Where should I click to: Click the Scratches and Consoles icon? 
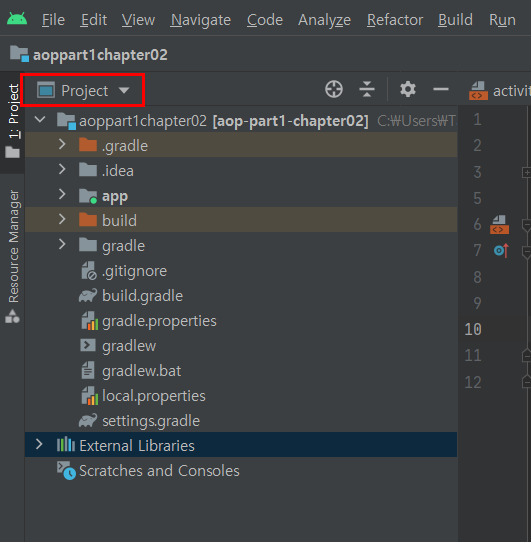66,470
